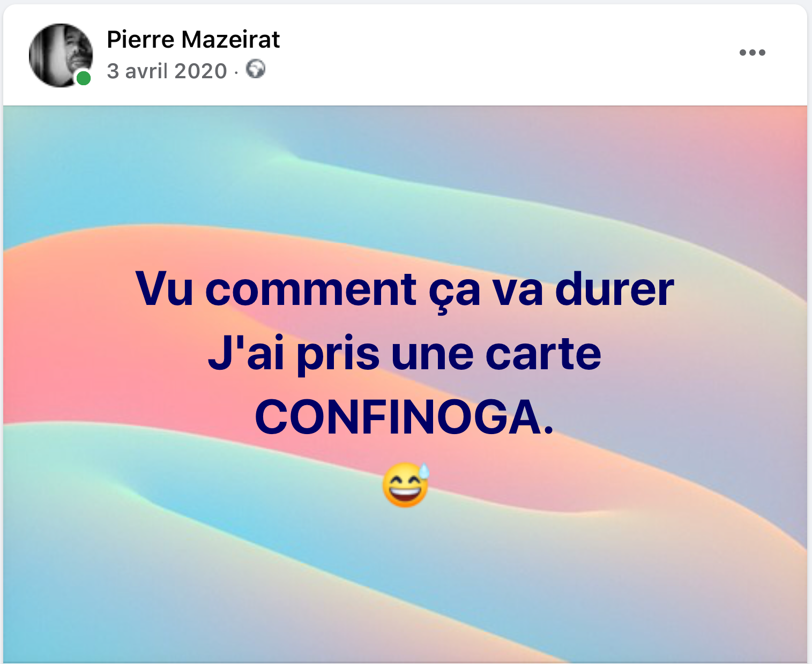The image size is (812, 664).
Task: Click the grinning sweat emoji in post
Action: [406, 484]
